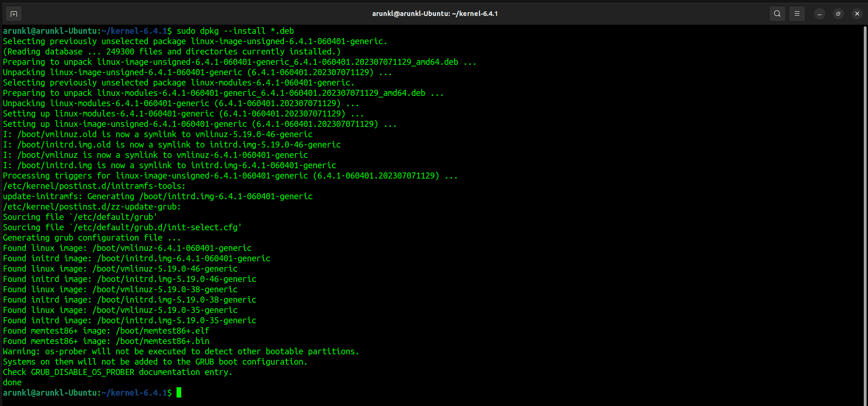Click 'Found initrd image: /boot/initrd.img-5.19.0-38-generic'
The width and height of the screenshot is (868, 406).
pyautogui.click(x=130, y=300)
